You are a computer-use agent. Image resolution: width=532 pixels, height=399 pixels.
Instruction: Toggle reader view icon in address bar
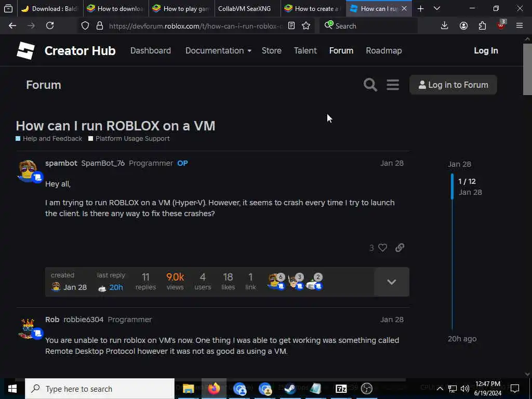(291, 26)
